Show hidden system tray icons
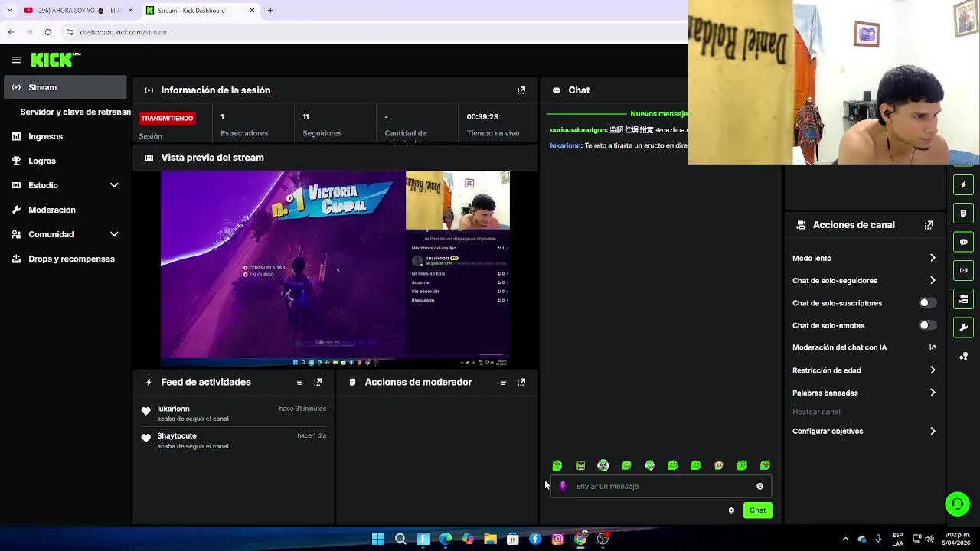The height and width of the screenshot is (551, 980). coord(845,539)
